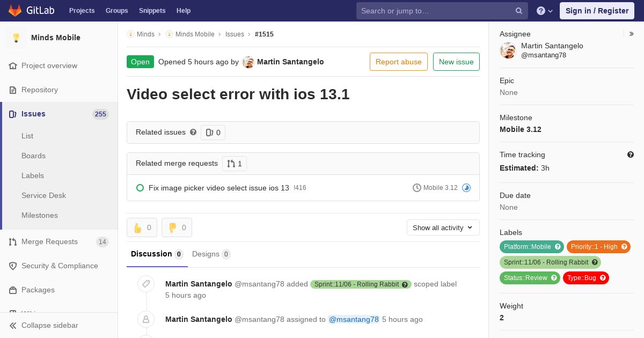Screen dimensions: 644x338
Task: Open the Help menu item
Action: (184, 11)
